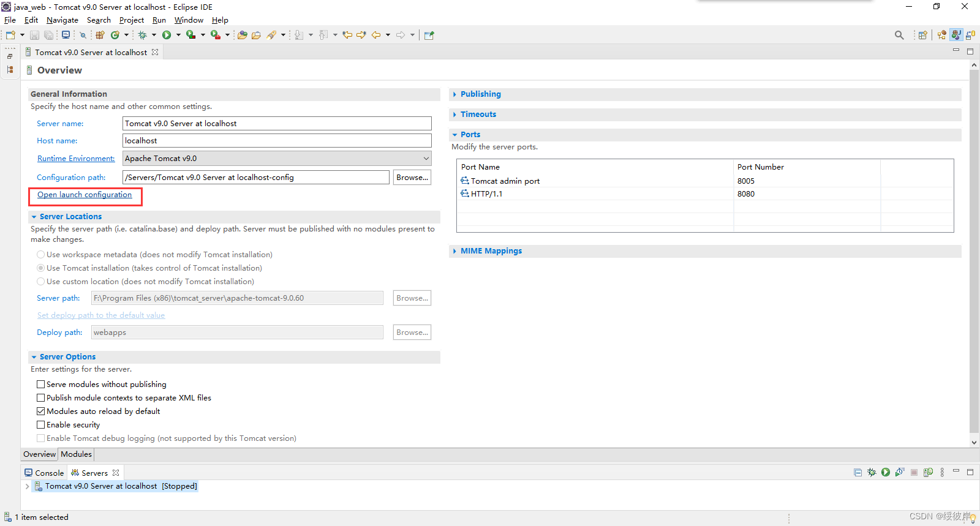The height and width of the screenshot is (526, 980).
Task: Switch to the Java EE perspective icon
Action: (x=942, y=35)
